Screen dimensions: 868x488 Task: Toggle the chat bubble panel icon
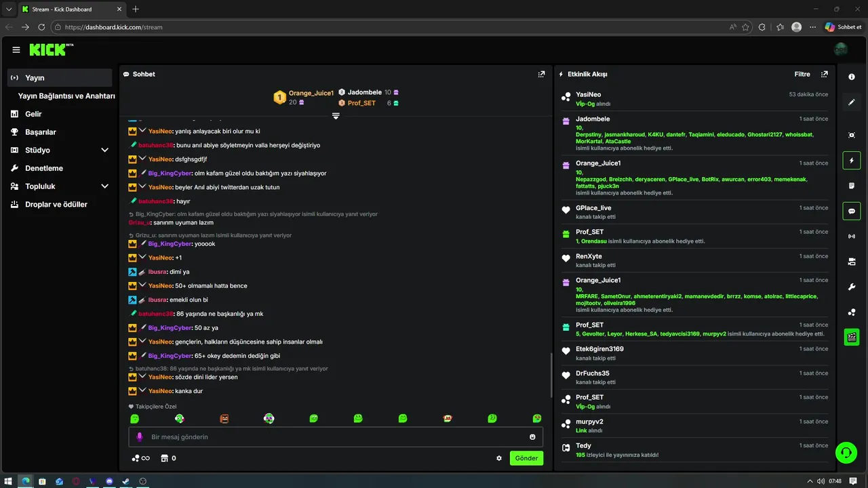(x=852, y=211)
